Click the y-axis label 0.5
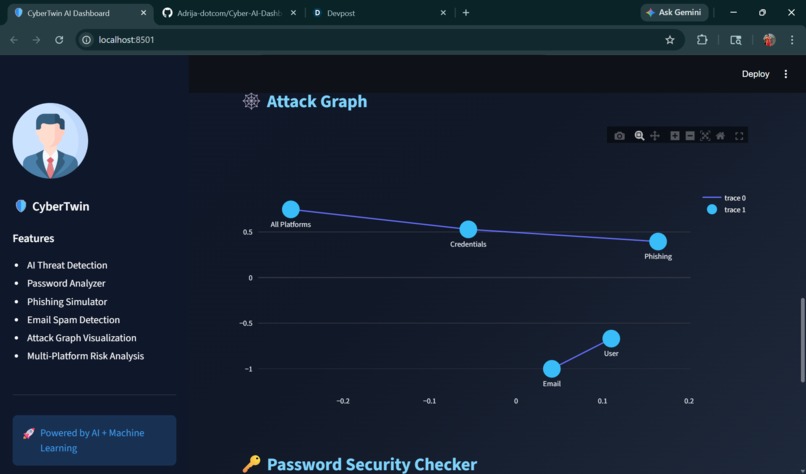This screenshot has height=474, width=806. pyautogui.click(x=248, y=232)
